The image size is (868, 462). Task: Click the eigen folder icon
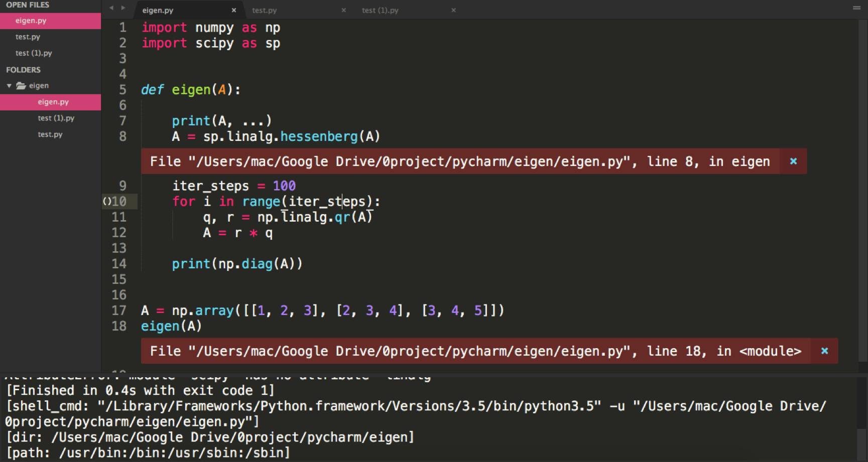coord(21,86)
